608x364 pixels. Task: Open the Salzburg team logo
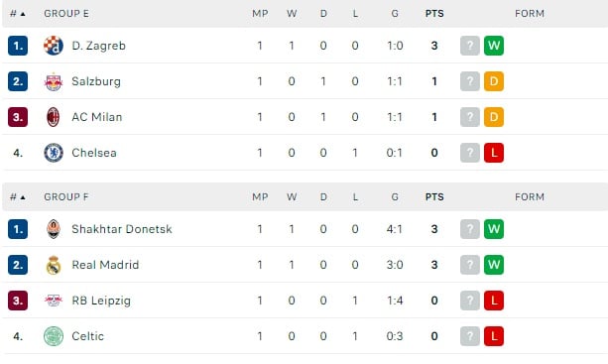[54, 81]
